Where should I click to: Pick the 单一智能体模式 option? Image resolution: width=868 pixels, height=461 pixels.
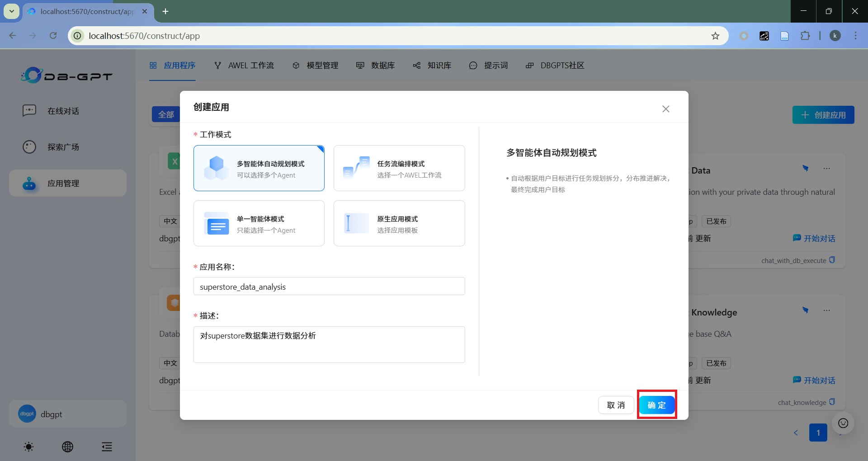pos(259,223)
